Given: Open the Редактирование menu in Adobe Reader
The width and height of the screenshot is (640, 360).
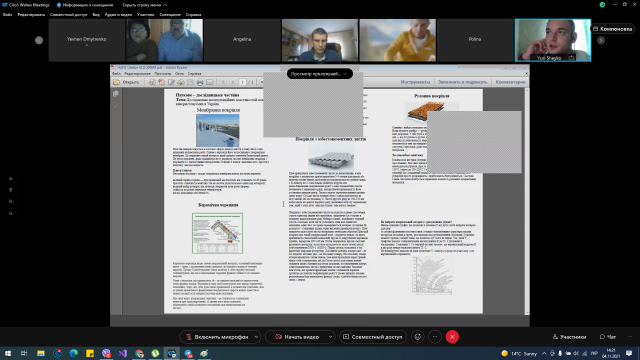Looking at the screenshot, I should (138, 73).
